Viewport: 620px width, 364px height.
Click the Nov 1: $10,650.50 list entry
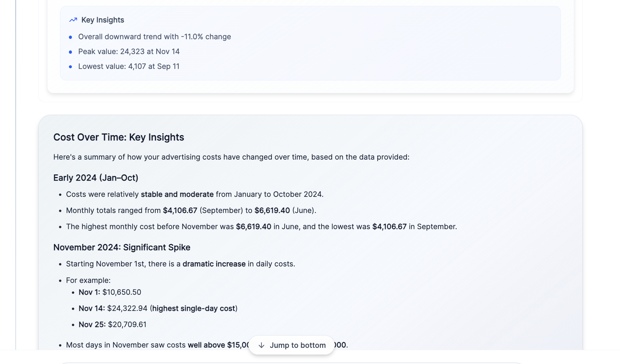point(110,292)
